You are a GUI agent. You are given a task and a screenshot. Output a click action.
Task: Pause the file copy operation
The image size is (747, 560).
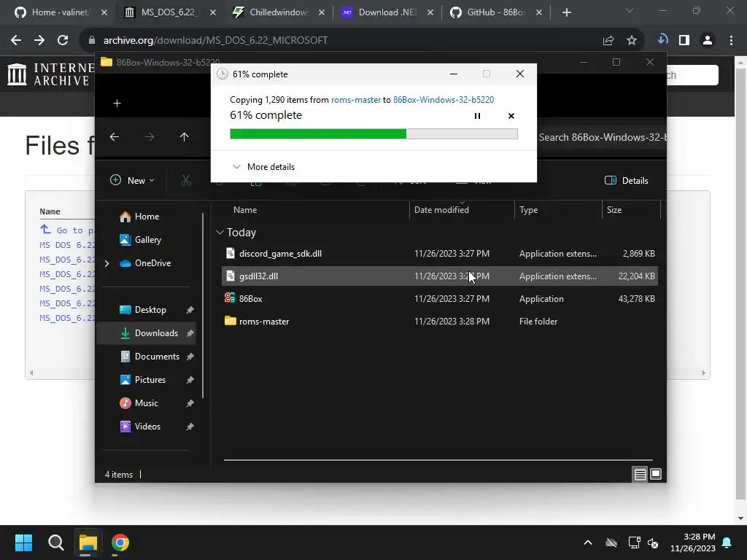pyautogui.click(x=477, y=116)
